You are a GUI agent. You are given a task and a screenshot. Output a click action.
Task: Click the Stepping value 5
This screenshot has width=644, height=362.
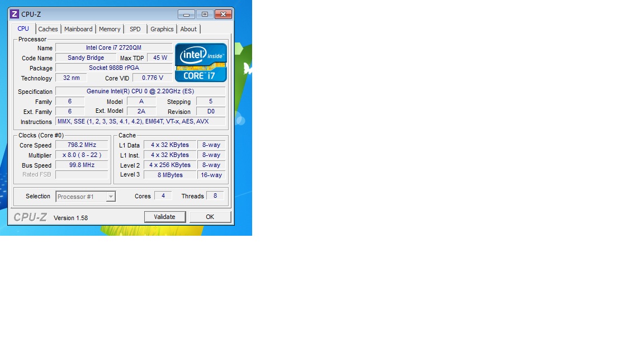tap(211, 101)
